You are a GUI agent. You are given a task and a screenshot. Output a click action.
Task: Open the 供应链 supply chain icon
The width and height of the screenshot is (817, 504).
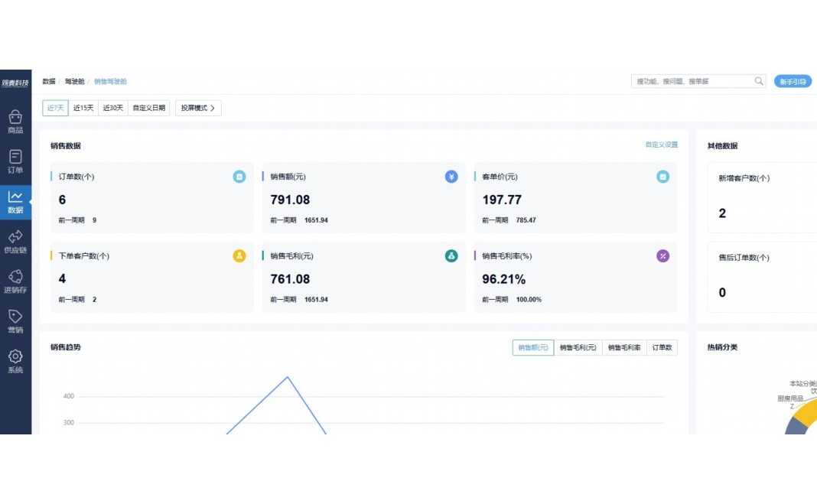[x=15, y=242]
